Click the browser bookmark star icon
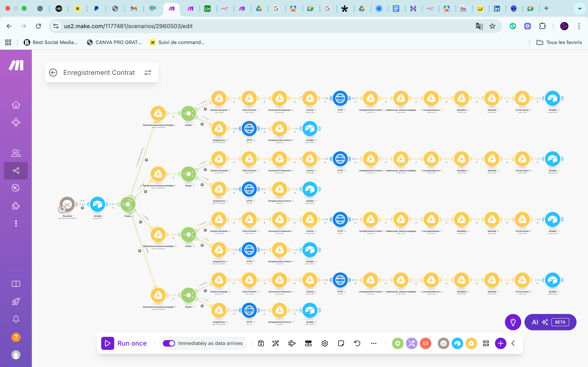The width and height of the screenshot is (588, 367). tap(492, 26)
